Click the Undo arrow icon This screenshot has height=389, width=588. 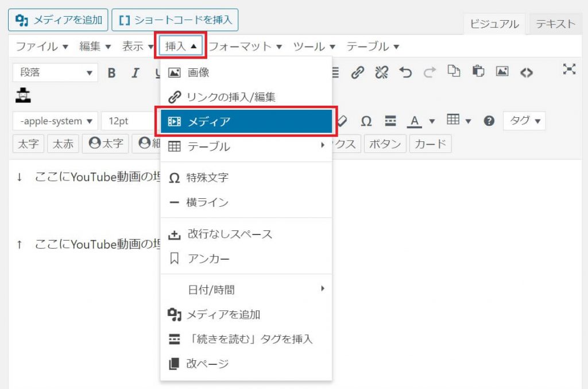405,72
